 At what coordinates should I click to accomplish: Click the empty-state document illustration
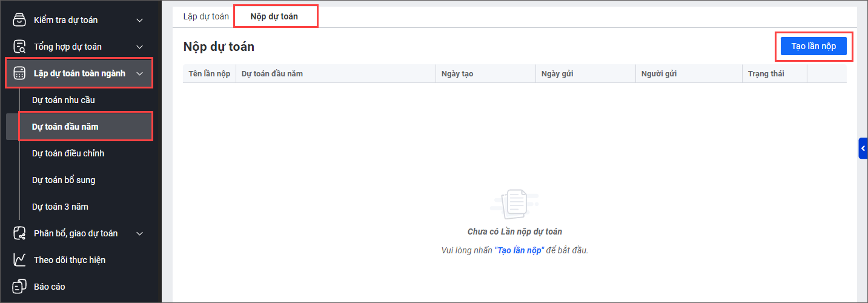[x=514, y=205]
